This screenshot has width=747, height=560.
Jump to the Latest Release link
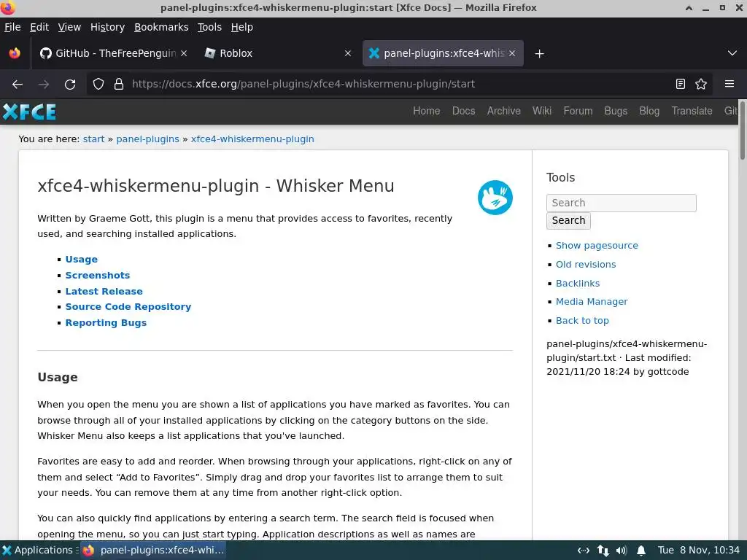(x=104, y=292)
